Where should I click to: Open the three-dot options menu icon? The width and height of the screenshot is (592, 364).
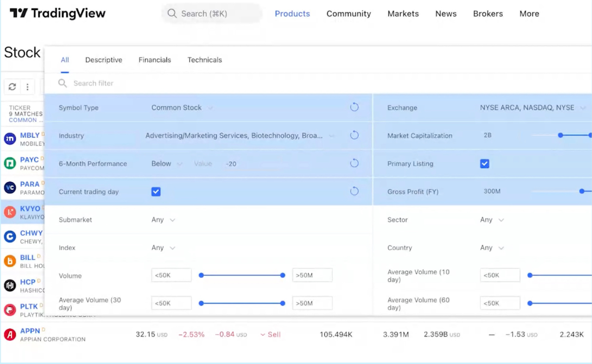(27, 87)
